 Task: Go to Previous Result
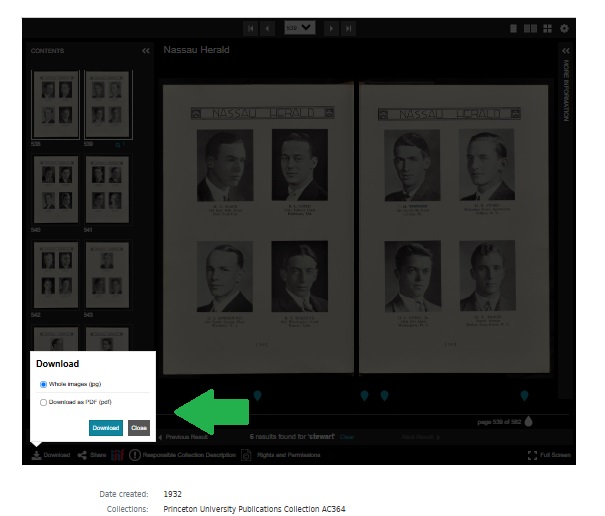(183, 437)
